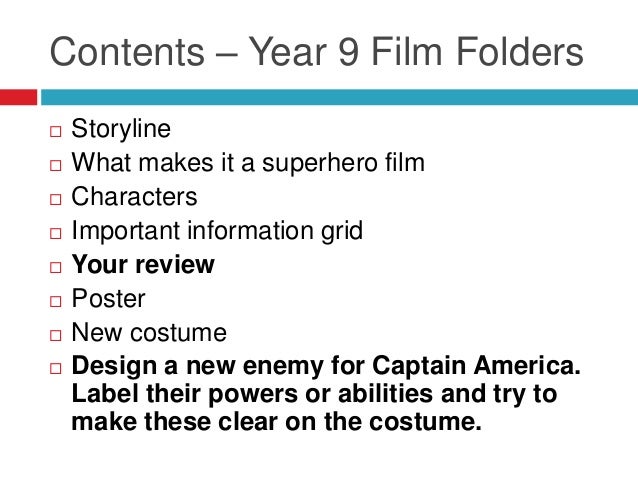Click the square bullet beside Storyline
638x479 pixels.
56,131
